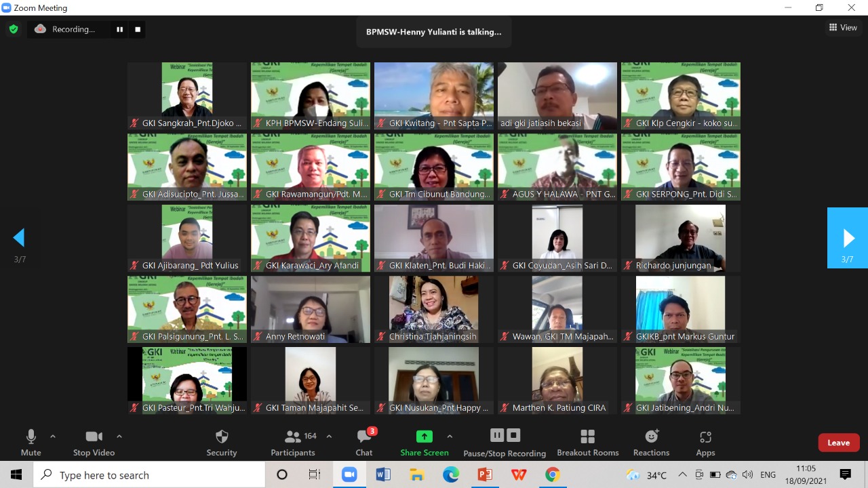Open Breakout Rooms
This screenshot has height=488, width=868.
coord(587,442)
